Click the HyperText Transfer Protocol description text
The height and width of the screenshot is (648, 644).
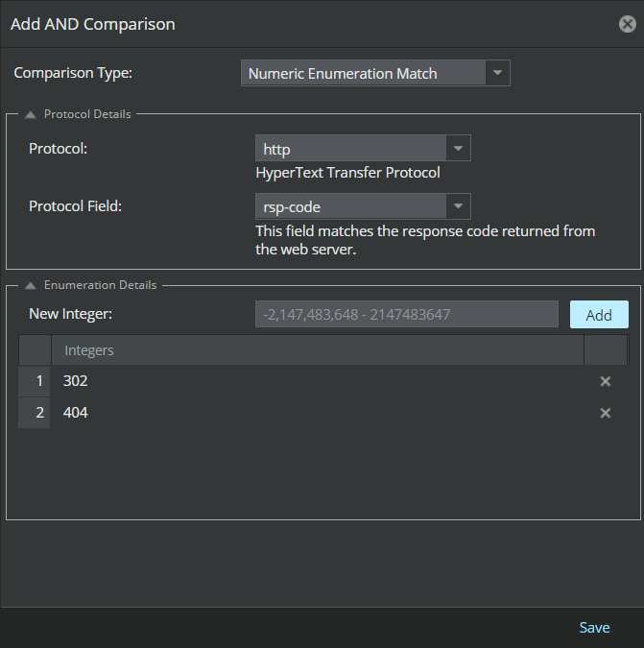click(347, 173)
